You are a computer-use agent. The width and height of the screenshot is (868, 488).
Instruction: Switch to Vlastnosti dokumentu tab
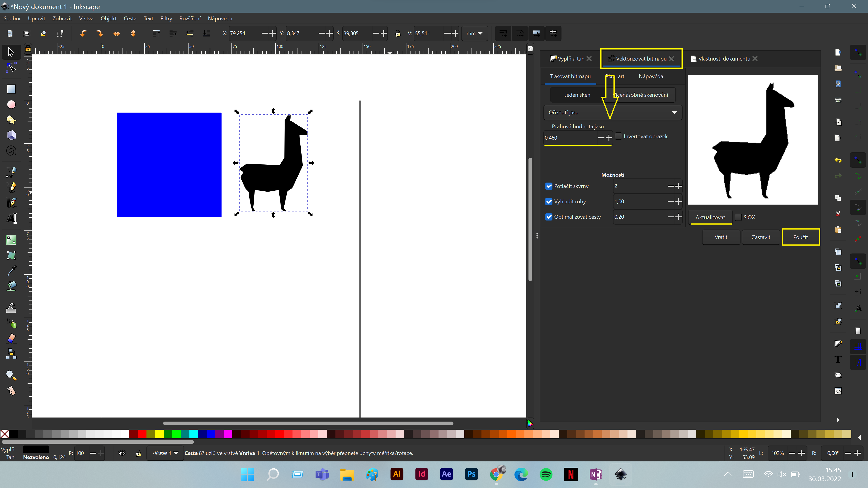click(x=724, y=59)
